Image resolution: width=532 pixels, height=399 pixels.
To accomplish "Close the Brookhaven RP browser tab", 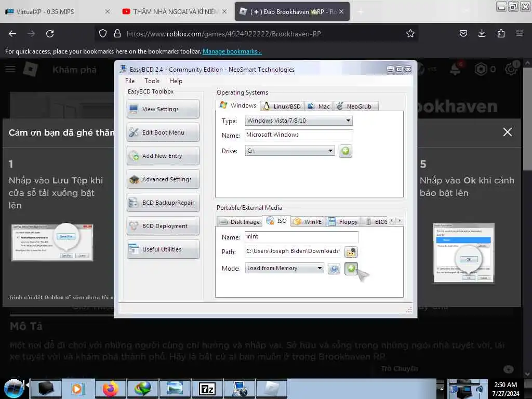I will [x=341, y=11].
